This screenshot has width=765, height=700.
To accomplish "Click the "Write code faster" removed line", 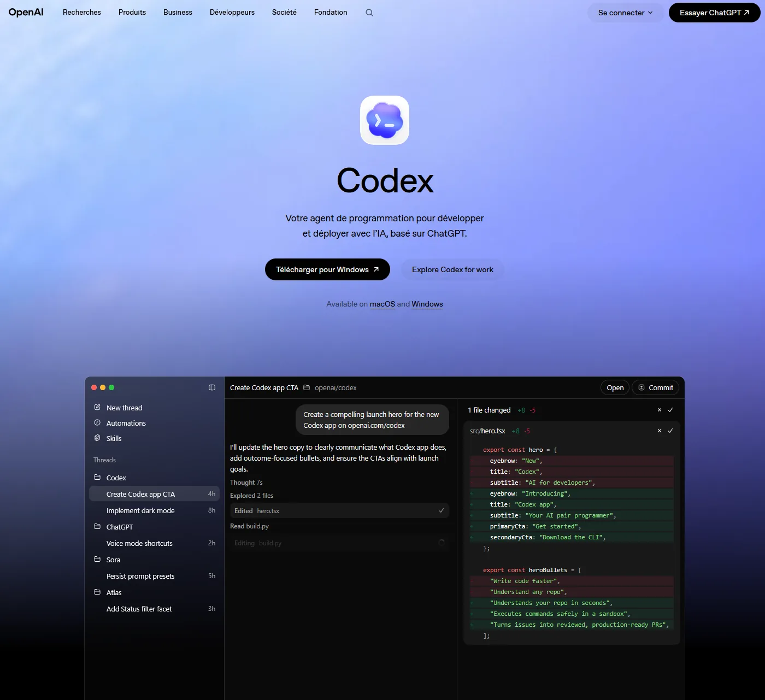I will pyautogui.click(x=572, y=581).
